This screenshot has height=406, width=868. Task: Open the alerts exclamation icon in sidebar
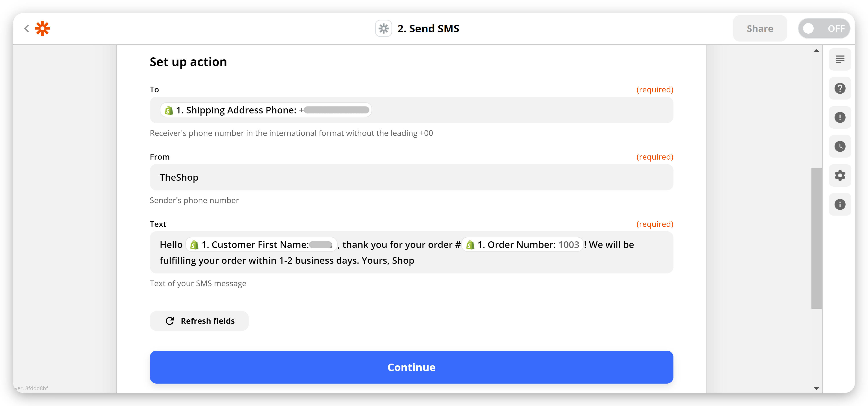tap(840, 117)
